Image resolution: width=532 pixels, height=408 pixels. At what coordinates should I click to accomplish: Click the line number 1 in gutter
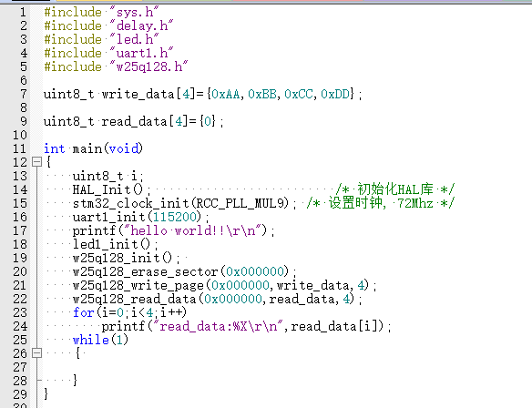click(23, 12)
